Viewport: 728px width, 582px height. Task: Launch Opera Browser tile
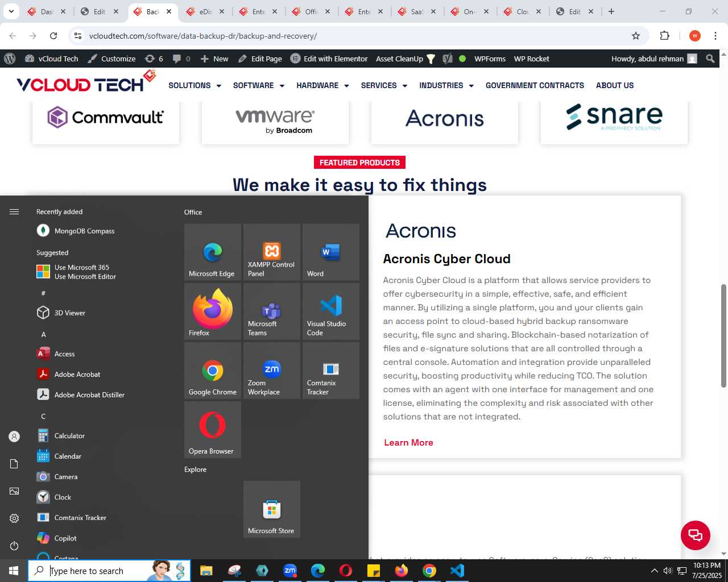tap(213, 429)
